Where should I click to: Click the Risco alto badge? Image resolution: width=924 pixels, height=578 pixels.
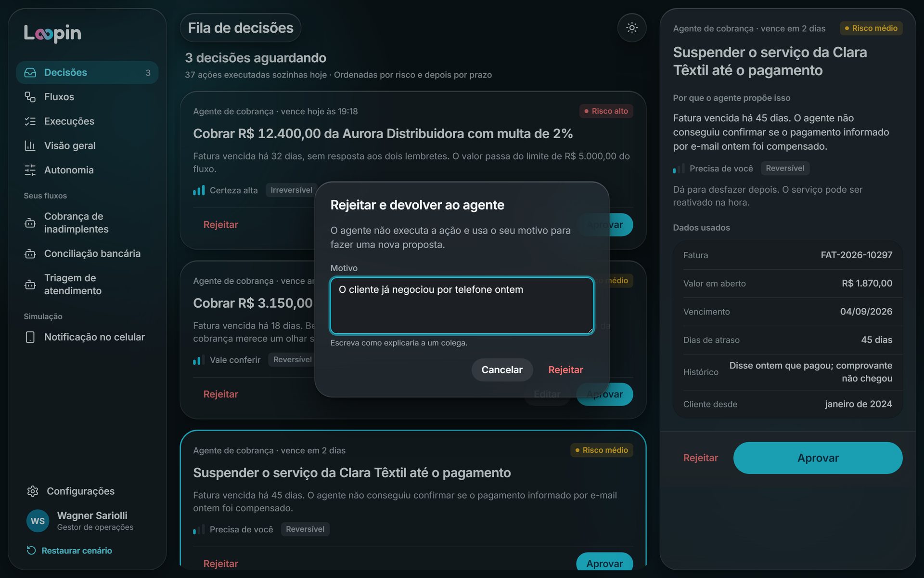[606, 111]
